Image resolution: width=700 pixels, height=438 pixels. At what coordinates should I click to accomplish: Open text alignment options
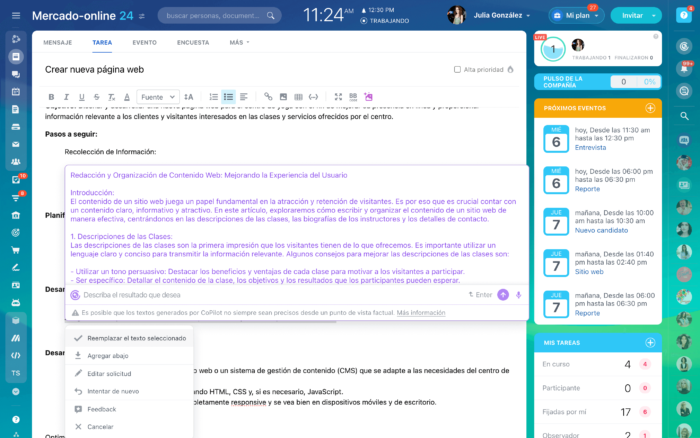244,97
